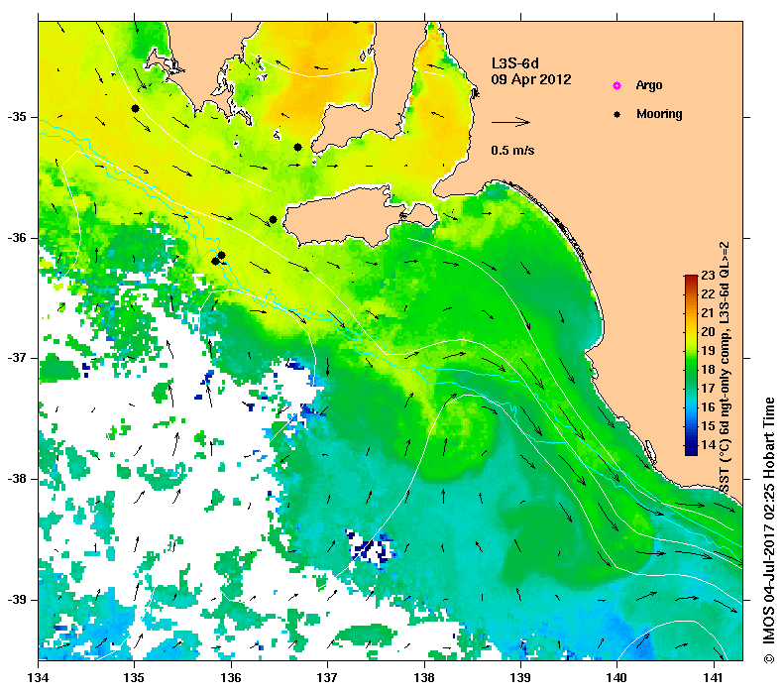Click the black Mooring legend dot
Image resolution: width=784 pixels, height=694 pixels.
pos(617,114)
